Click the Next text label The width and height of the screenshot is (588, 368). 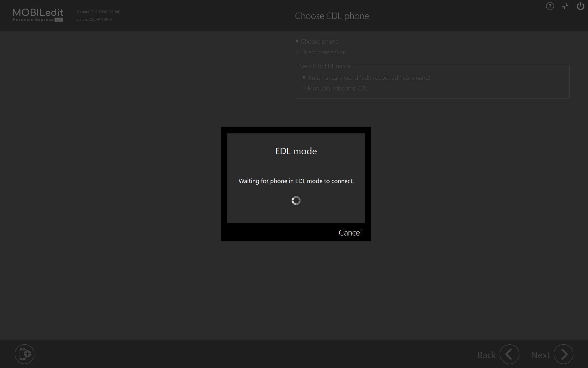[540, 355]
